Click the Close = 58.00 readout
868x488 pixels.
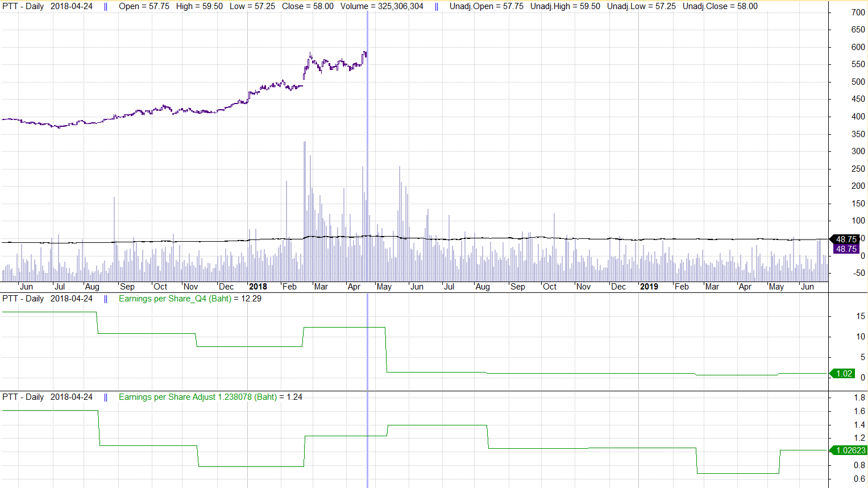pyautogui.click(x=308, y=6)
